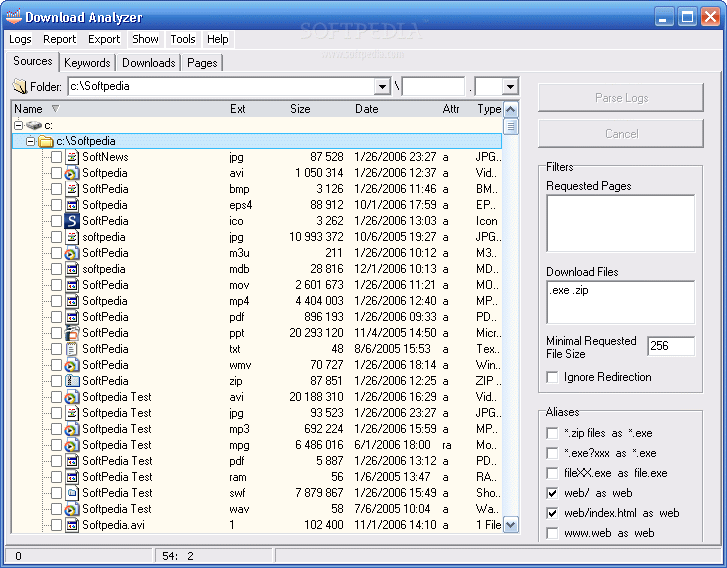
Task: Sort by the Size column header
Action: pos(300,109)
